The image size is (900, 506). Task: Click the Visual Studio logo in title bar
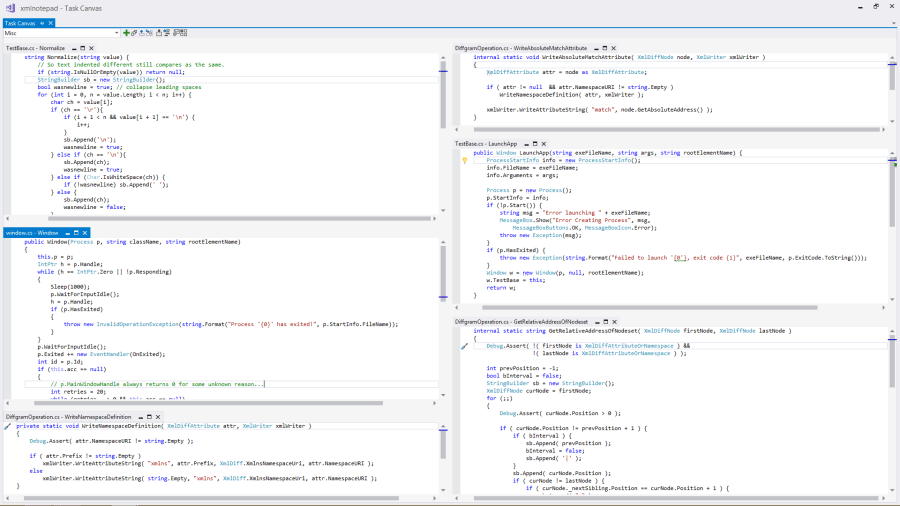pos(9,8)
